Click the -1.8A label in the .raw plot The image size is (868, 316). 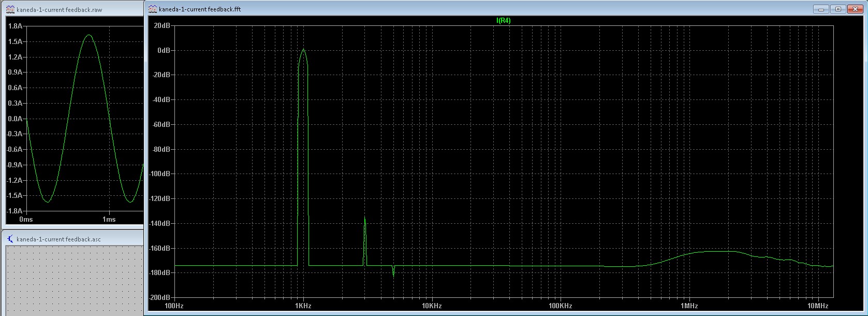[x=14, y=211]
